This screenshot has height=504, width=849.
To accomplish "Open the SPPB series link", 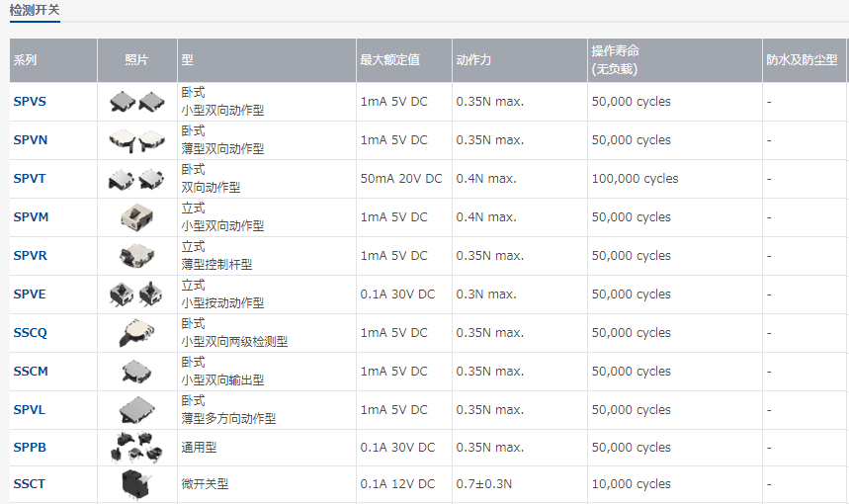I will click(30, 448).
